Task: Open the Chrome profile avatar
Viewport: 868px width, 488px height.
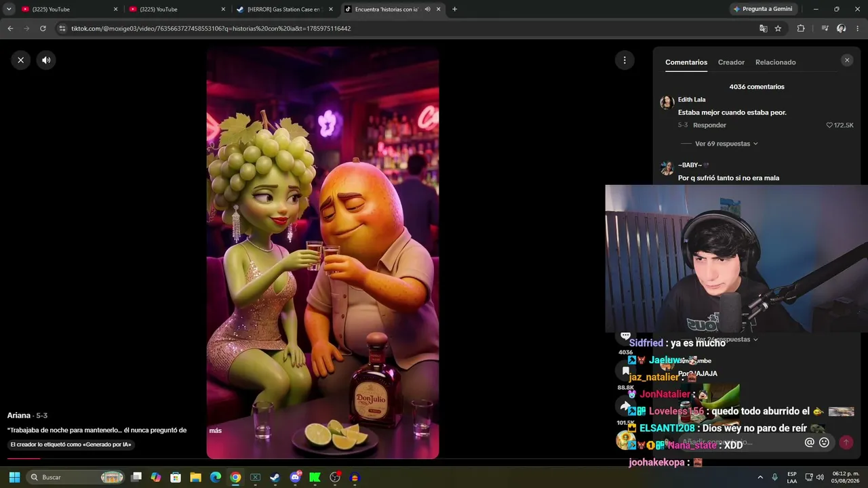Action: coord(842,28)
